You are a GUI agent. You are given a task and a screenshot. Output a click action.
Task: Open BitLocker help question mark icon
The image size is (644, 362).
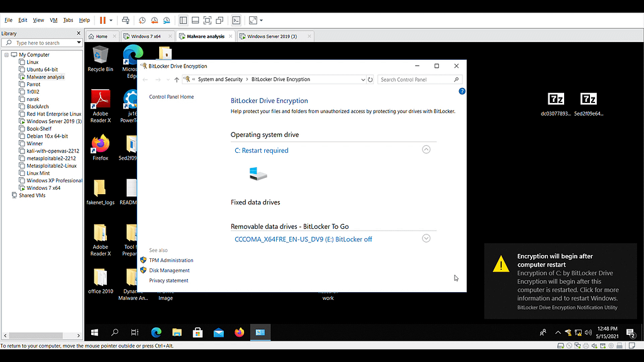point(462,91)
